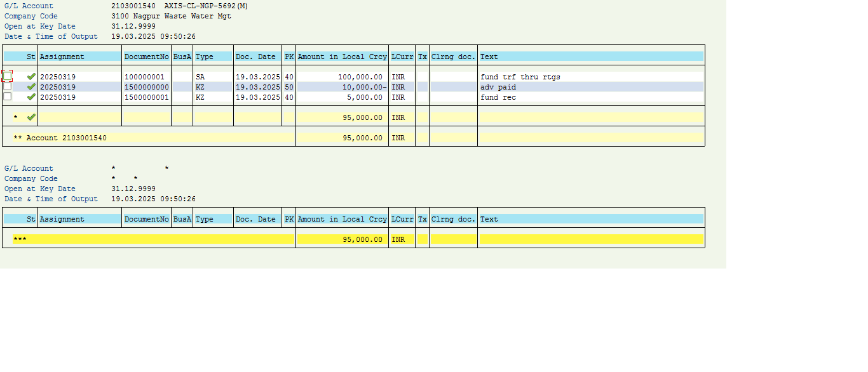Click green status icon for document 100000001

coord(31,77)
